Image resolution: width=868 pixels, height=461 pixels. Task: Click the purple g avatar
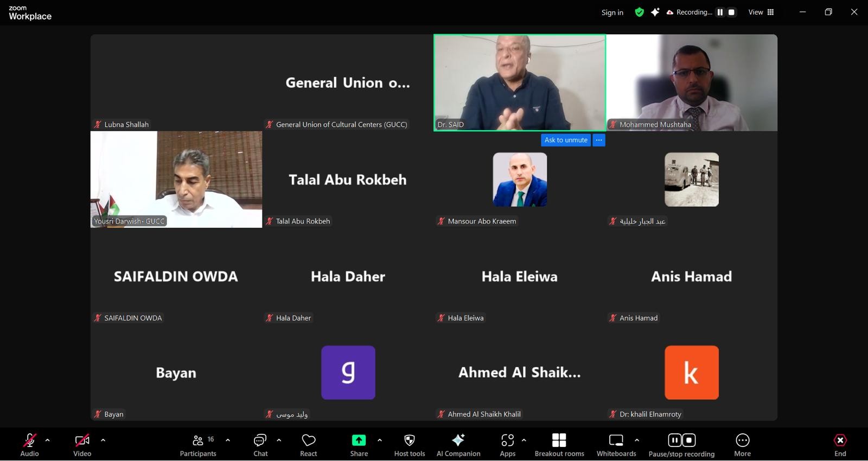[x=348, y=373]
